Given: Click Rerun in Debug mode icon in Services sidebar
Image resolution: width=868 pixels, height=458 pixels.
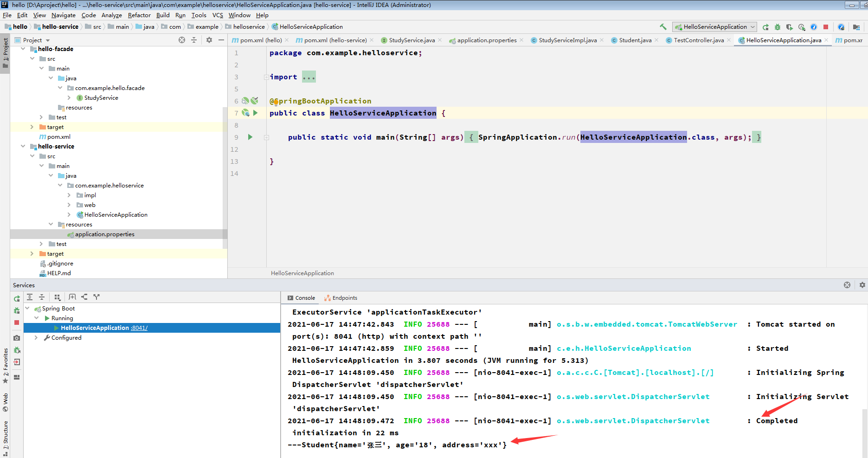Looking at the screenshot, I should click(17, 310).
